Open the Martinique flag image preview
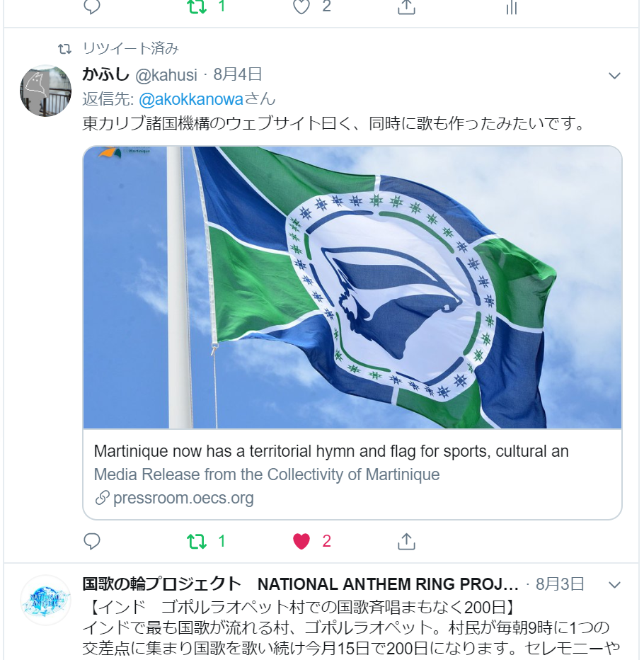Screen dimensions: 644x660 pyautogui.click(x=352, y=287)
